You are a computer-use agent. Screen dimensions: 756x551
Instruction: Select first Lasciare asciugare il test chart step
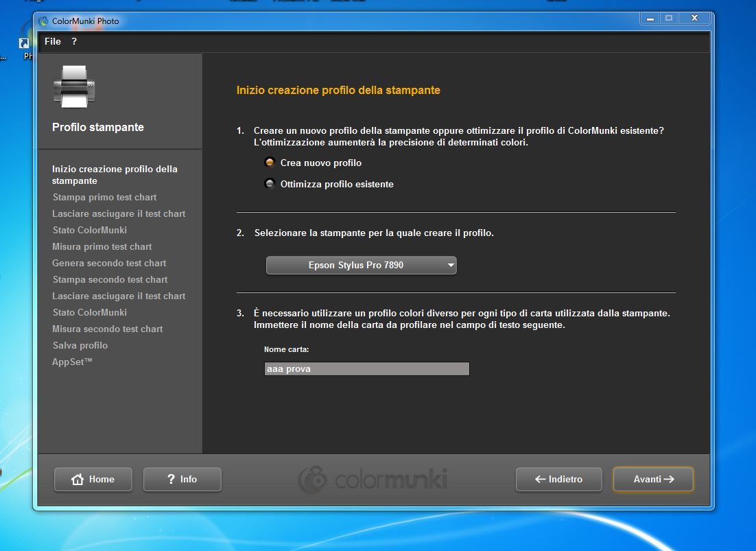tap(119, 213)
